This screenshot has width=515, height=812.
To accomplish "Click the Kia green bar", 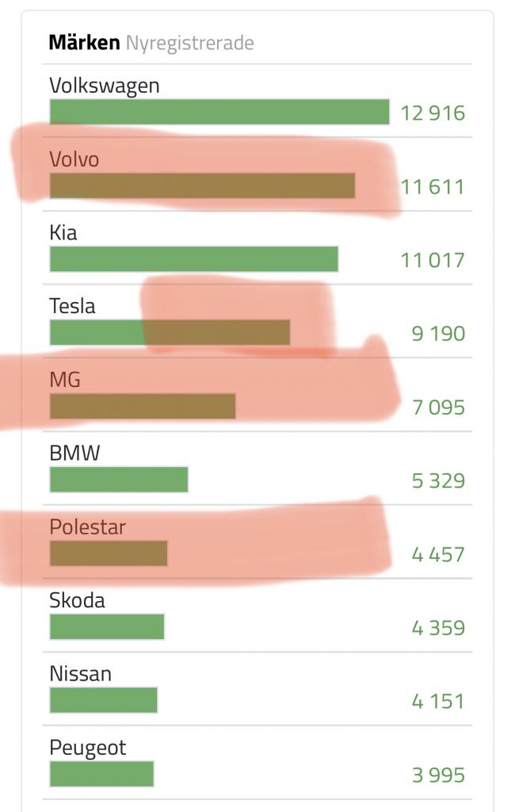I will (194, 259).
